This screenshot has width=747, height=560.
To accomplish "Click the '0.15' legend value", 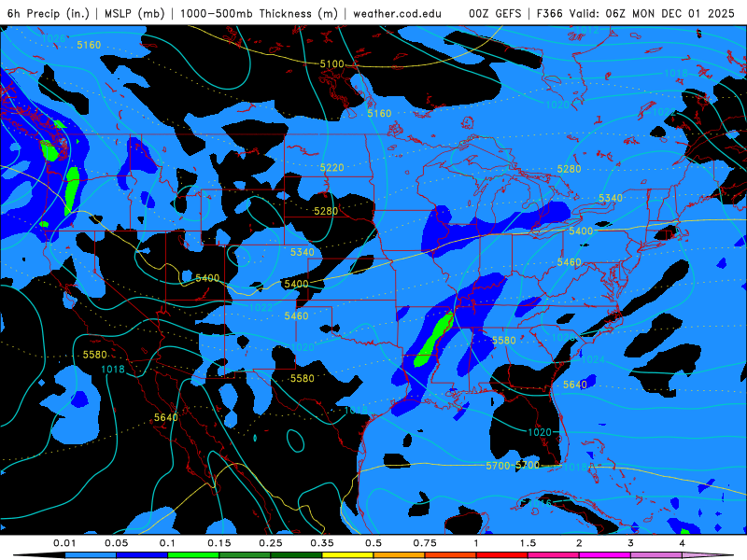I will tap(219, 543).
